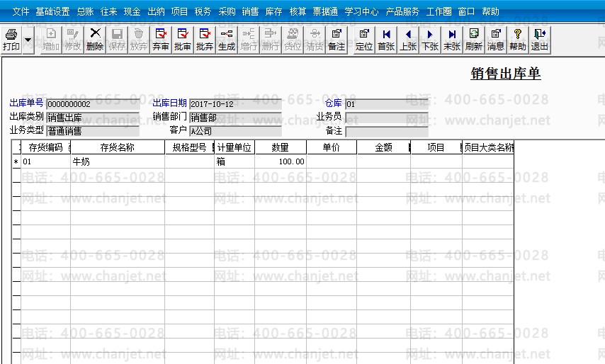Viewport: 605px width, 364px height.
Task: Open the 出纳 menu
Action: (x=156, y=11)
